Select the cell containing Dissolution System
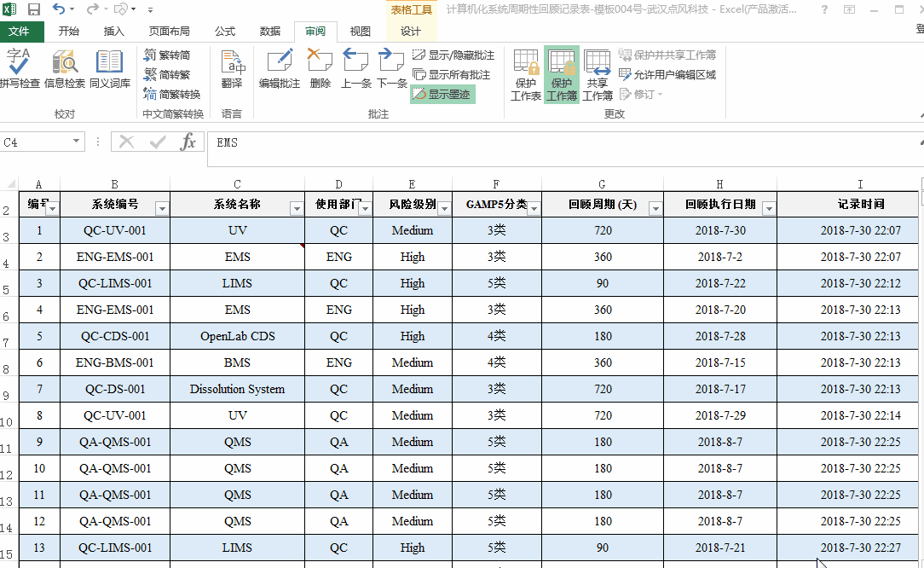The width and height of the screenshot is (924, 568). pos(237,389)
